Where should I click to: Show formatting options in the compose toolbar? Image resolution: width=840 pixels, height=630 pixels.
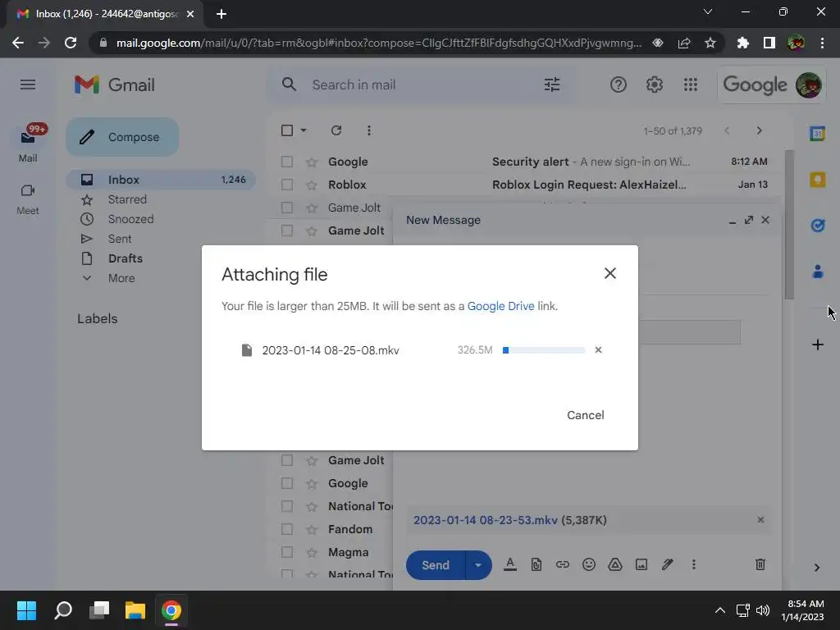coord(510,564)
